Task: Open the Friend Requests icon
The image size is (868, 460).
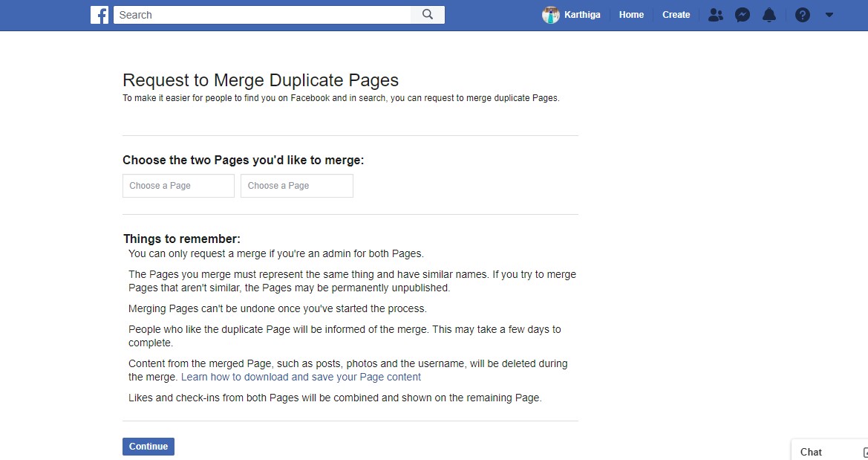Action: pos(715,15)
